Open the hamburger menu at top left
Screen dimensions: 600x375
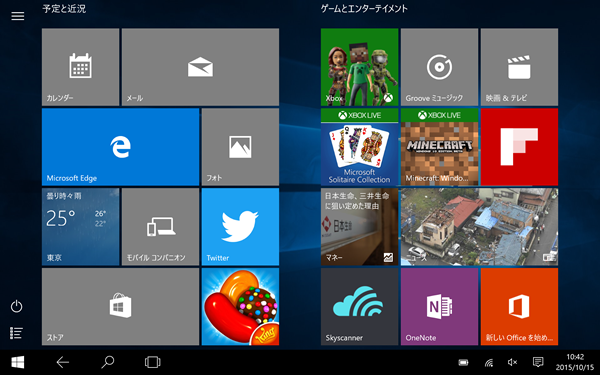[18, 16]
